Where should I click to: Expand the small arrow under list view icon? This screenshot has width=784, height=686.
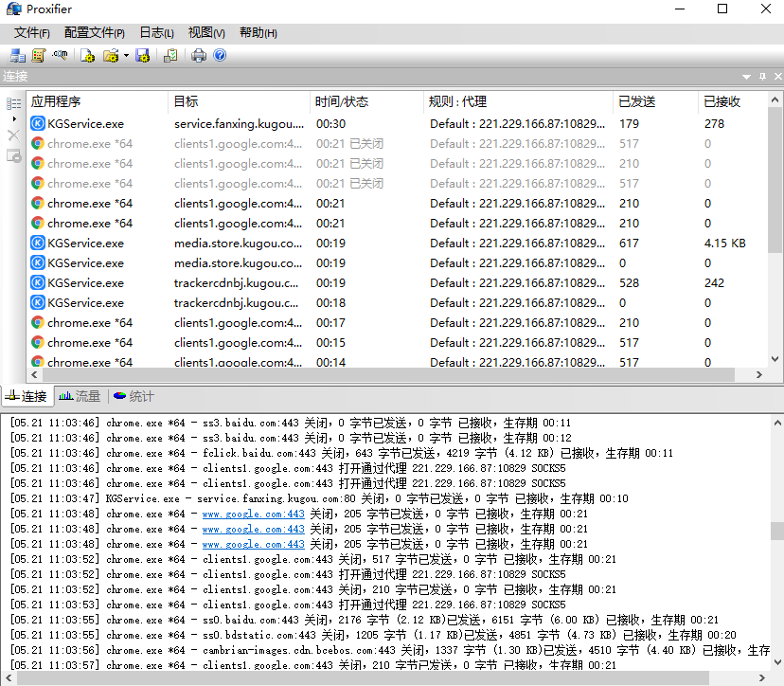[x=14, y=119]
